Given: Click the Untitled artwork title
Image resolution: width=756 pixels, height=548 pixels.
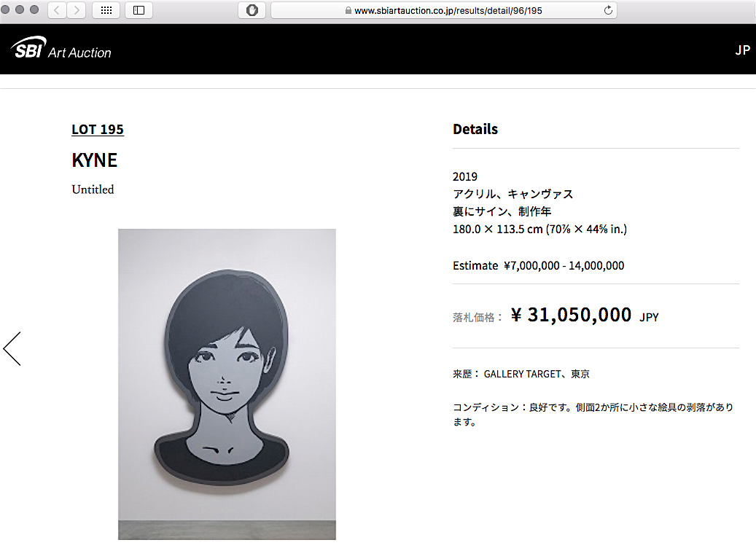Looking at the screenshot, I should click(93, 189).
